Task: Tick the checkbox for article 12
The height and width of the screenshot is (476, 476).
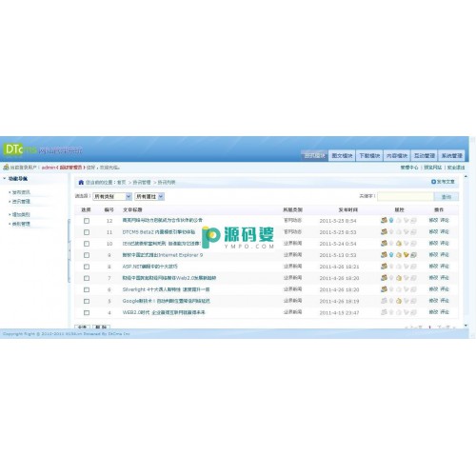Action: point(87,221)
